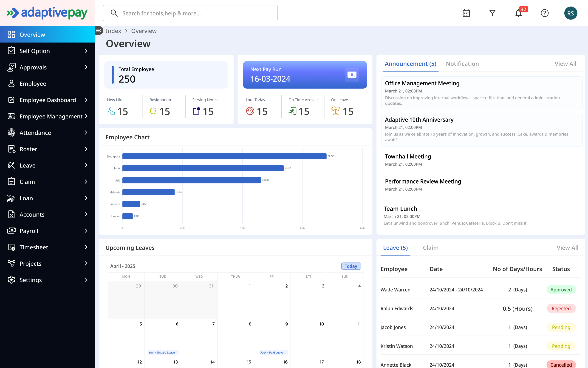Click View All for announcements
The image size is (588, 368).
[565, 64]
